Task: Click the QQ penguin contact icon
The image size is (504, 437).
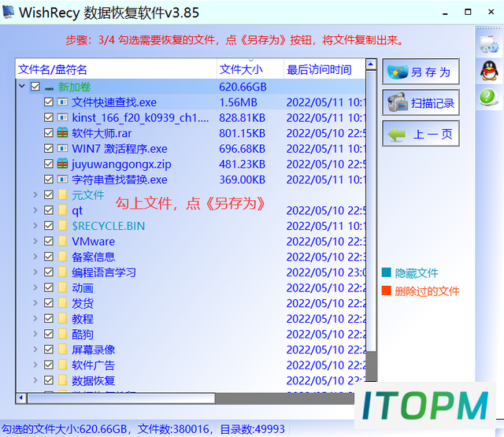Action: pyautogui.click(x=489, y=70)
